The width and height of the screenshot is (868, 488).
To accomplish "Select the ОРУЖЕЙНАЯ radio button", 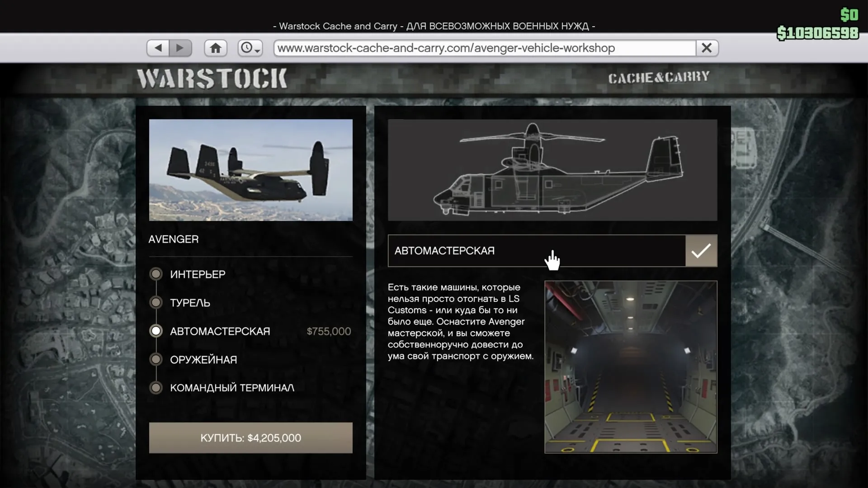I will click(156, 359).
